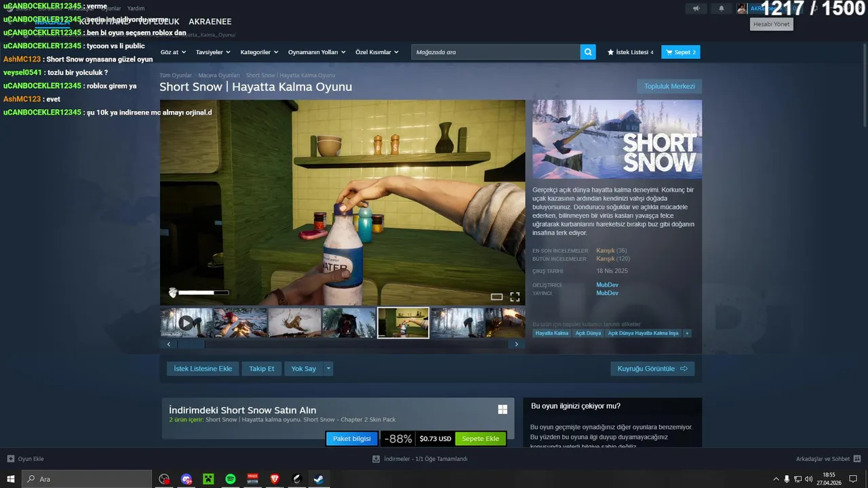Open İstek Listesi star link
This screenshot has height=488, width=868.
(631, 52)
